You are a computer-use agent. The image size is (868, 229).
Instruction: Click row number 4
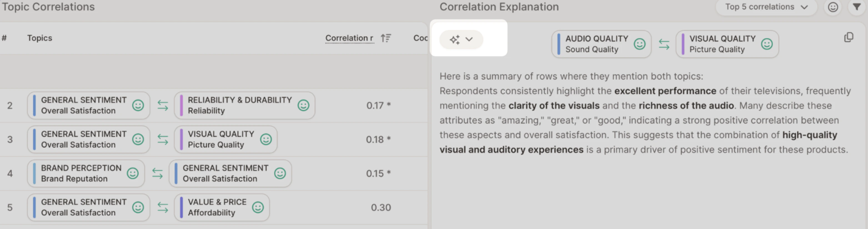(x=10, y=174)
